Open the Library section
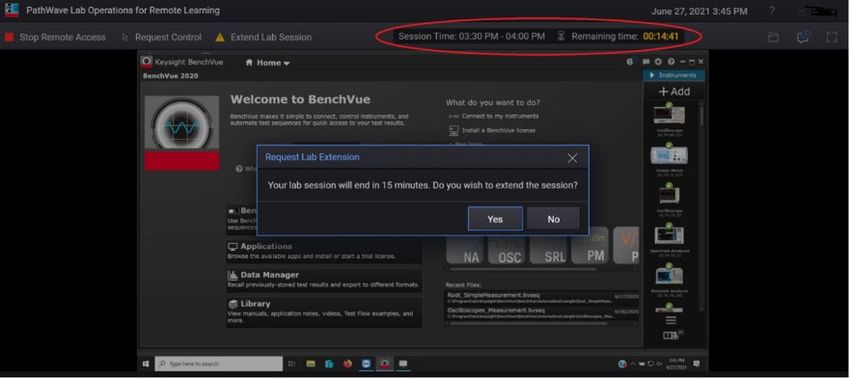This screenshot has height=380, width=850. 324,311
